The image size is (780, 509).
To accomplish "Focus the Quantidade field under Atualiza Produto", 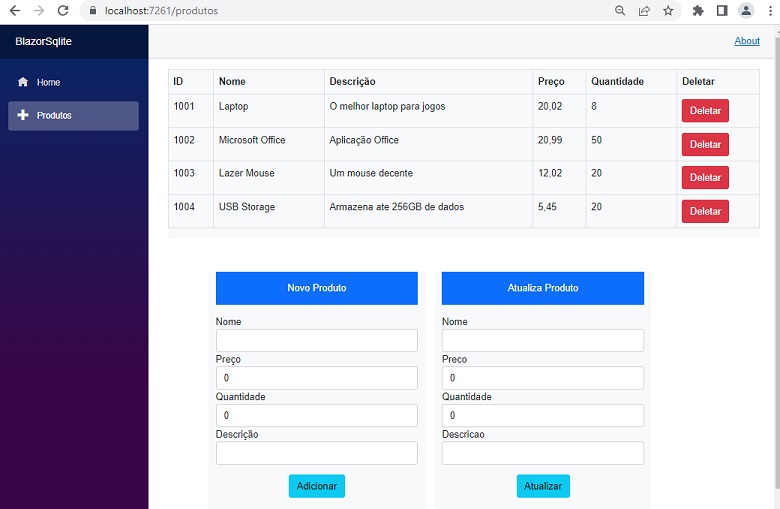I will coord(543,415).
